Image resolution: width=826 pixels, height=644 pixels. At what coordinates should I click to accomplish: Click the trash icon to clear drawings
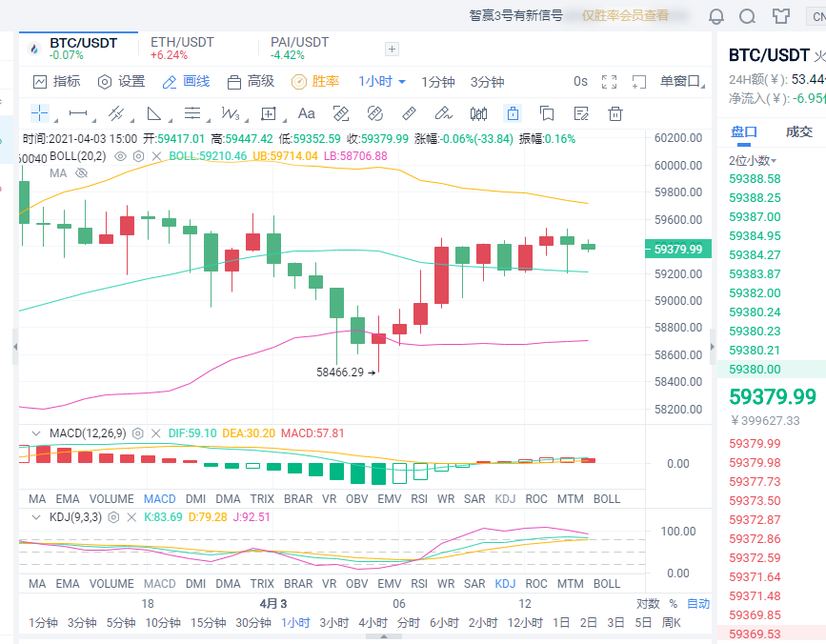point(615,113)
